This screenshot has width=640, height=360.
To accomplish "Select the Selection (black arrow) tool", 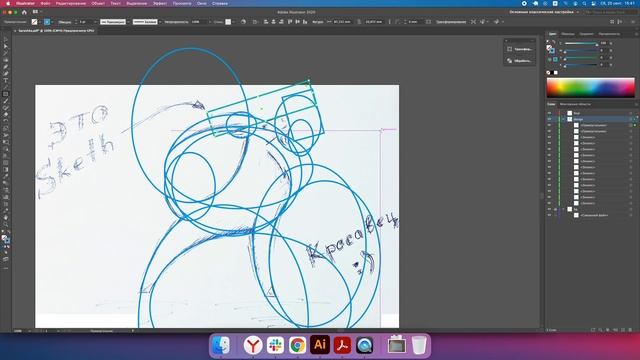I will 5,40.
